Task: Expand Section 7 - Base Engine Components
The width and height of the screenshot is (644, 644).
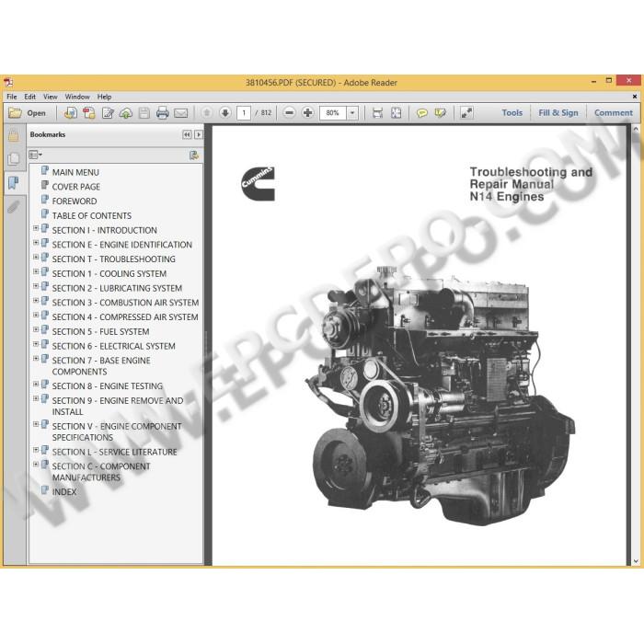Action: 36,359
